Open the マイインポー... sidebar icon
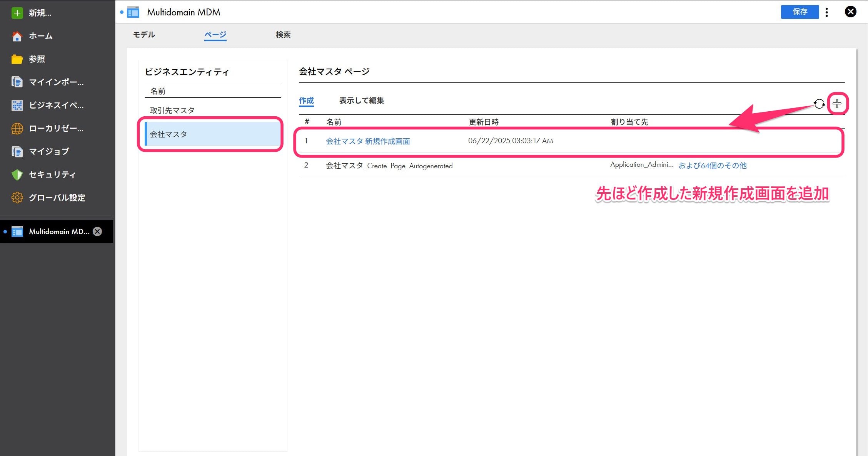The image size is (868, 456). 17,82
